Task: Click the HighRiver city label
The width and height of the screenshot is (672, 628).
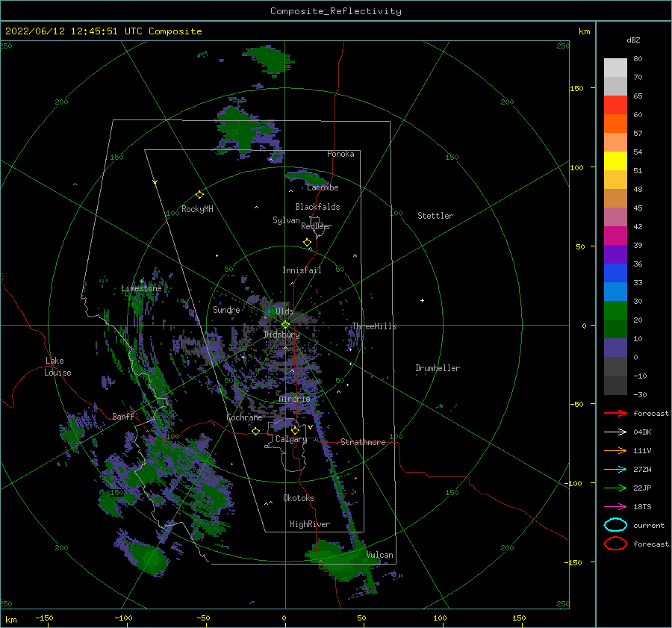Action: (310, 524)
